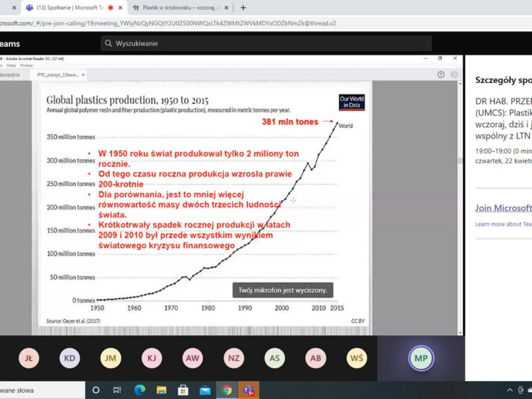Select participant avatar NZ
Viewport: 532px width, 399px height.
[234, 358]
